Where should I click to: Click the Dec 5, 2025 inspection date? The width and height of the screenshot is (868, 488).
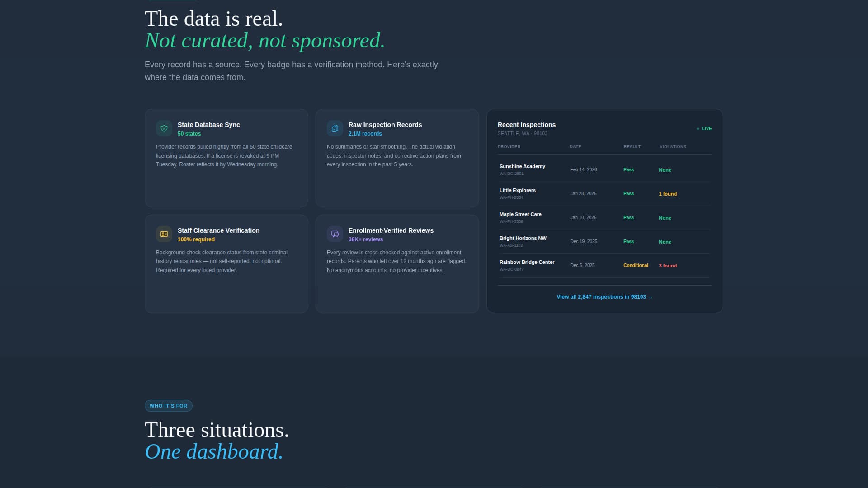coord(582,266)
